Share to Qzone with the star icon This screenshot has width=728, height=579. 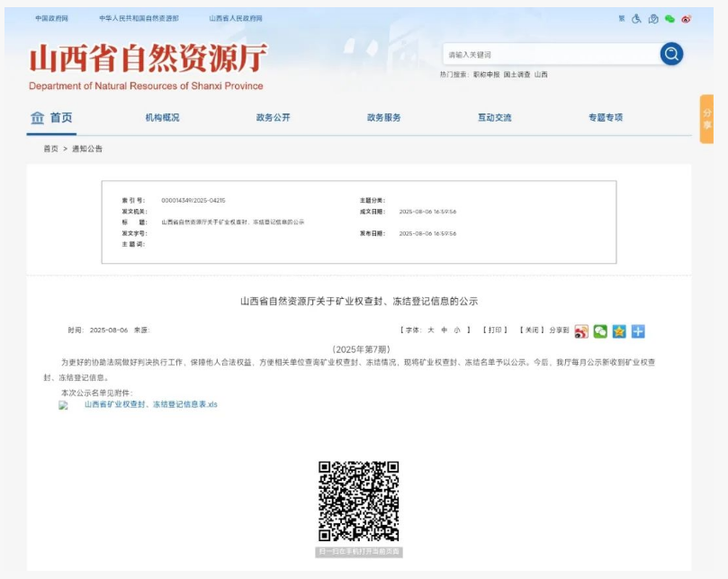619,331
